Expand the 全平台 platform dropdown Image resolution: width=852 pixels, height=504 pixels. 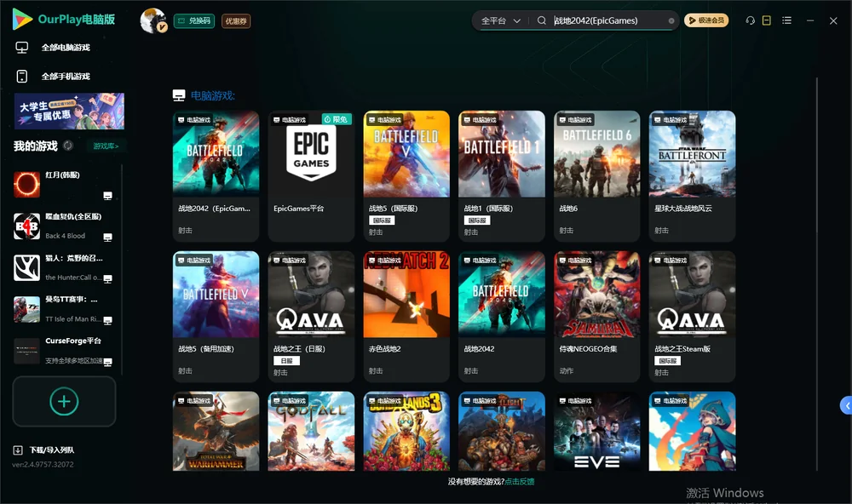click(x=500, y=20)
